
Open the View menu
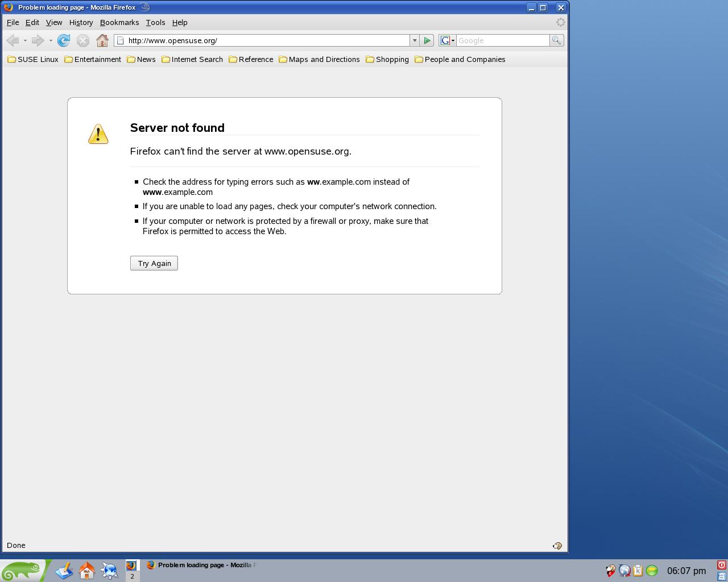[53, 22]
